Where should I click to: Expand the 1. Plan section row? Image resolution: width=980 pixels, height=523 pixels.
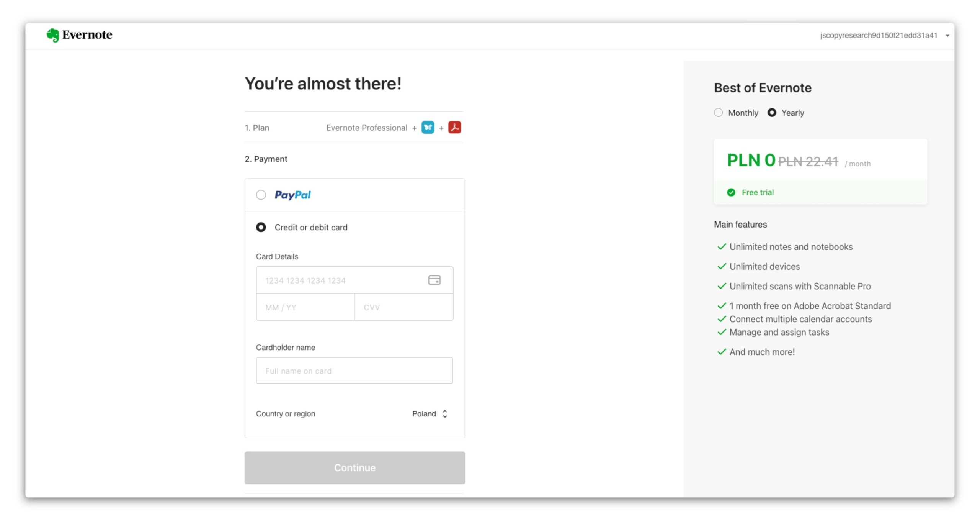tap(354, 128)
